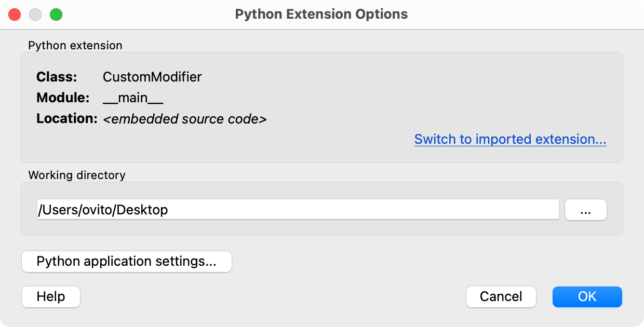Click the Python Extension Options title
The width and height of the screenshot is (644, 327).
click(321, 14)
